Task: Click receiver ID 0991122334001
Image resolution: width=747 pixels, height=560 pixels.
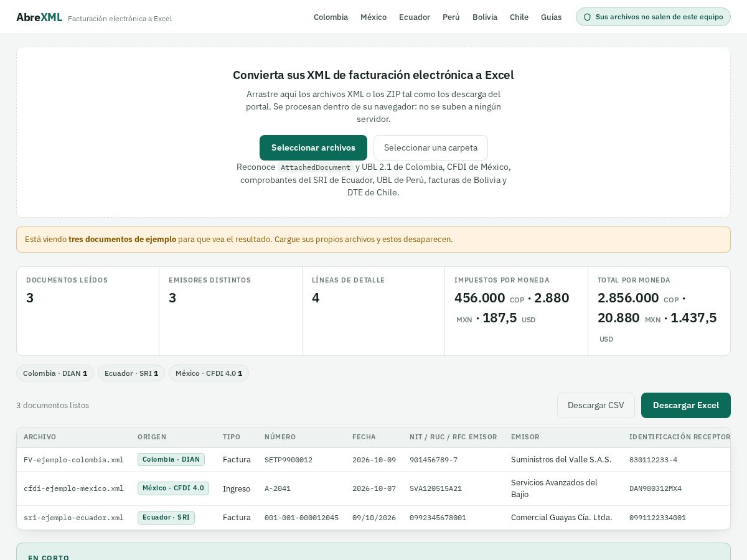Action: coord(657,518)
